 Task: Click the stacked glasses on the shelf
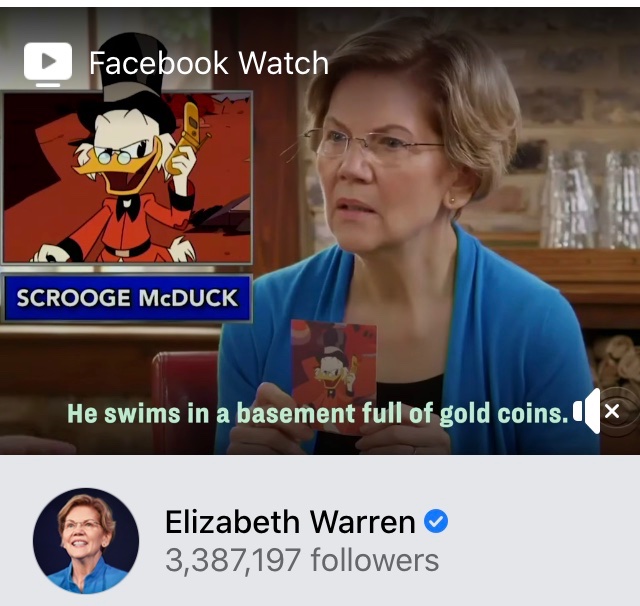pos(591,199)
